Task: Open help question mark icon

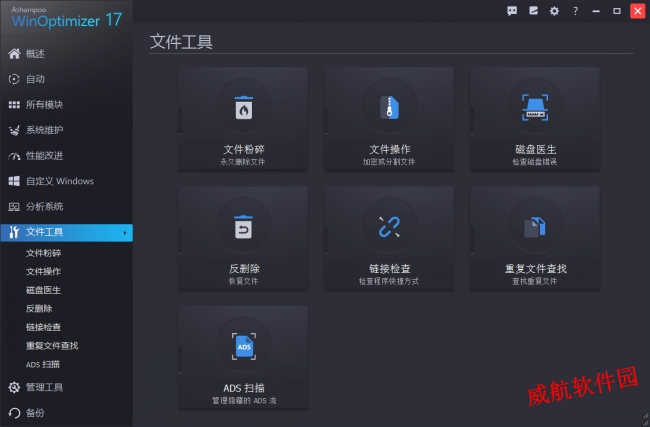Action: pyautogui.click(x=575, y=11)
